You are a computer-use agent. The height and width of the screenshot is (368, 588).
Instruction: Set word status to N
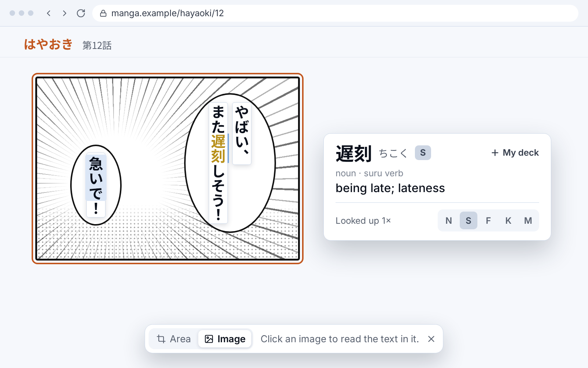coord(449,220)
